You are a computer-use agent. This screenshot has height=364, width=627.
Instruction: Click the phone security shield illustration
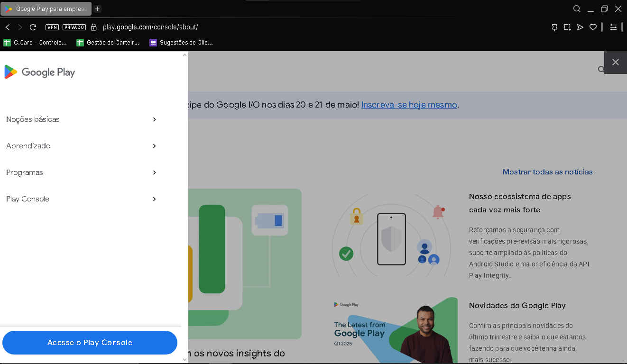pyautogui.click(x=391, y=236)
